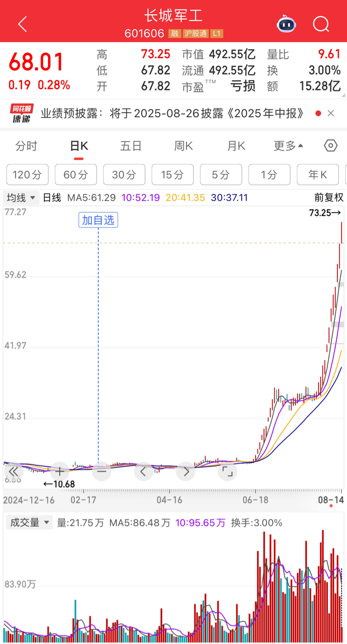This screenshot has height=644, width=347.
Task: Tap the 08-14 date marker
Action: (332, 500)
